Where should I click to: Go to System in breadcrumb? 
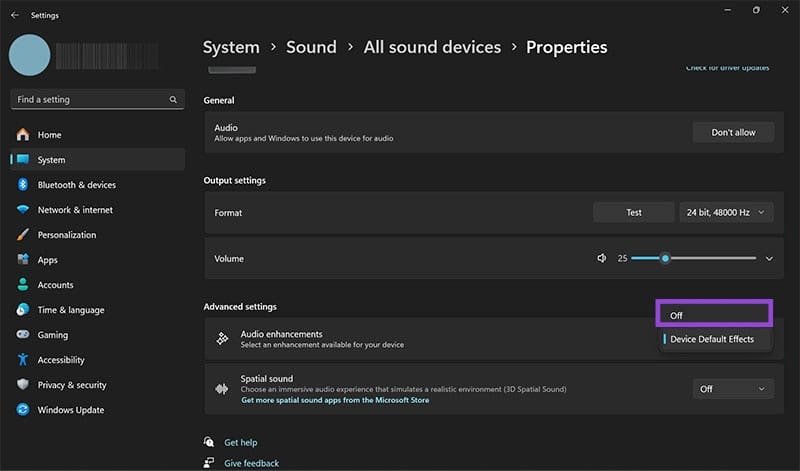pos(231,47)
